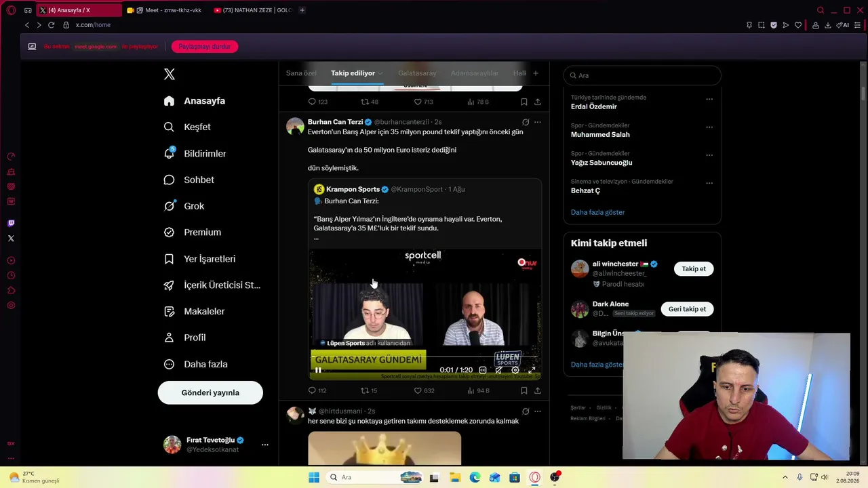Reload the page in Opera
868x488 pixels.
[51, 25]
